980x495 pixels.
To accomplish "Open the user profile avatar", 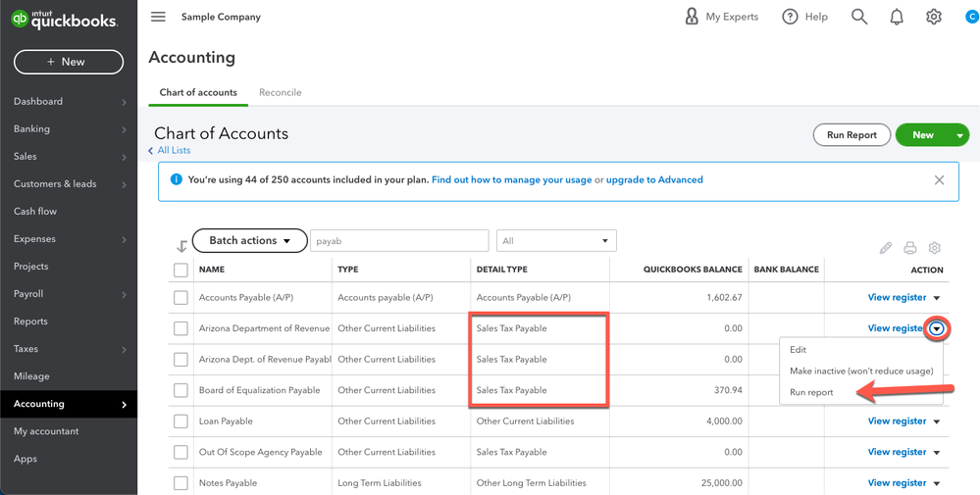I will pyautogui.click(x=971, y=17).
